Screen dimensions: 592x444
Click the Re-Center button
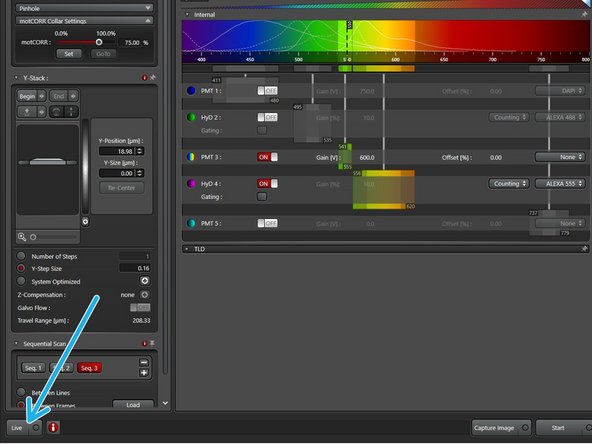tap(121, 188)
